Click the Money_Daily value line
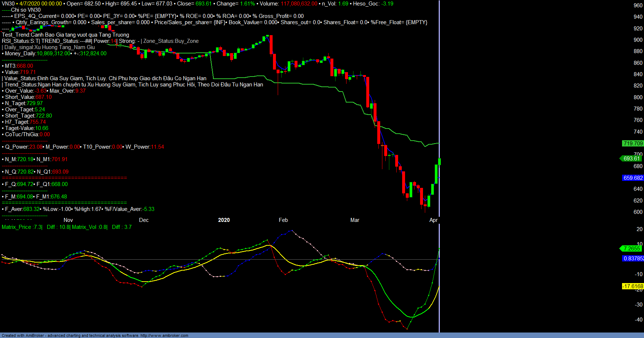The image size is (644, 338). coord(55,53)
